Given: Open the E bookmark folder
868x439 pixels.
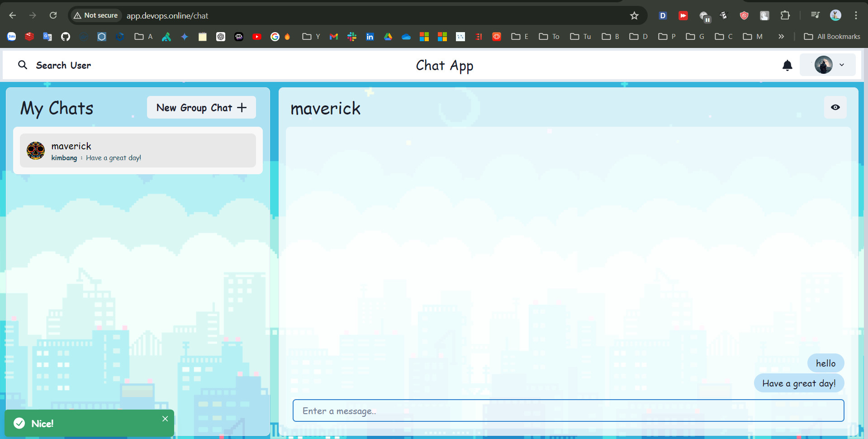Looking at the screenshot, I should click(x=520, y=37).
